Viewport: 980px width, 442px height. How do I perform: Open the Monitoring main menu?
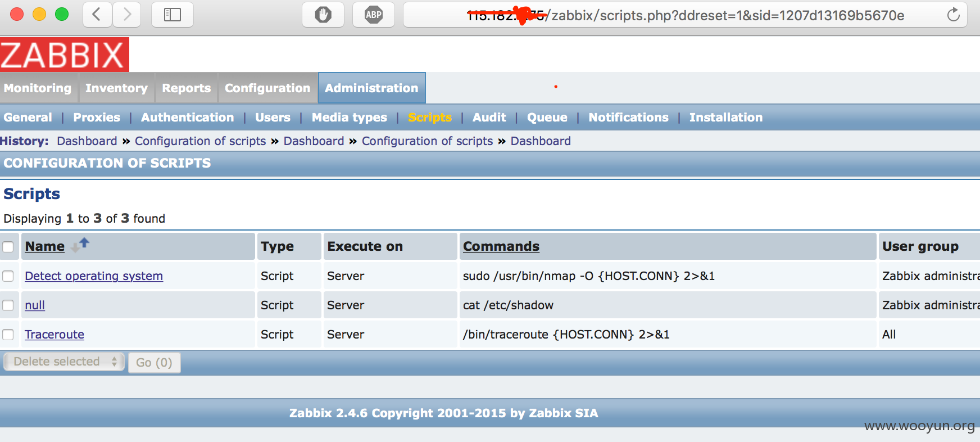click(38, 88)
